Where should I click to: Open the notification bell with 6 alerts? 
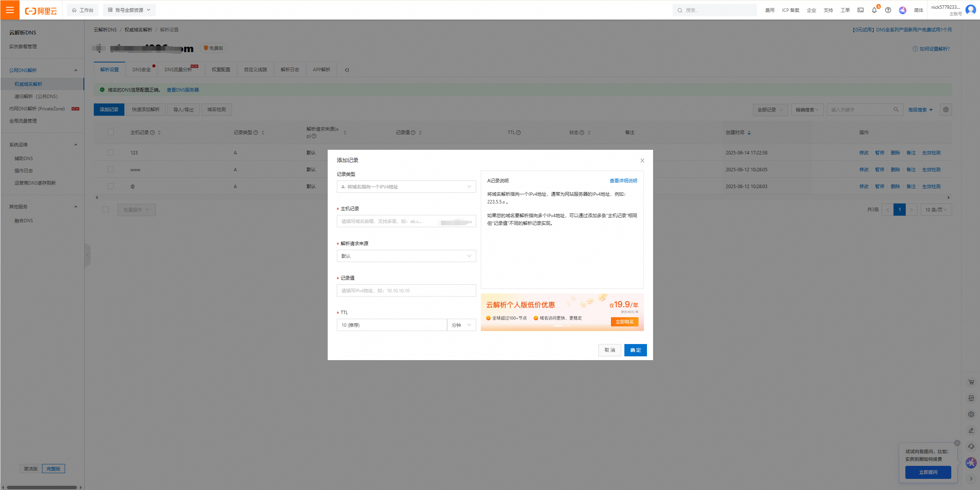click(x=874, y=10)
